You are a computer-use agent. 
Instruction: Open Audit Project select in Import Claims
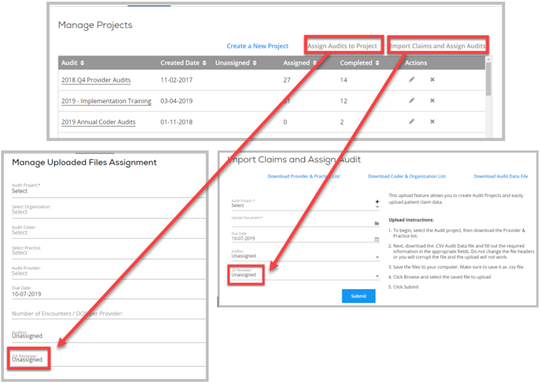(305, 204)
